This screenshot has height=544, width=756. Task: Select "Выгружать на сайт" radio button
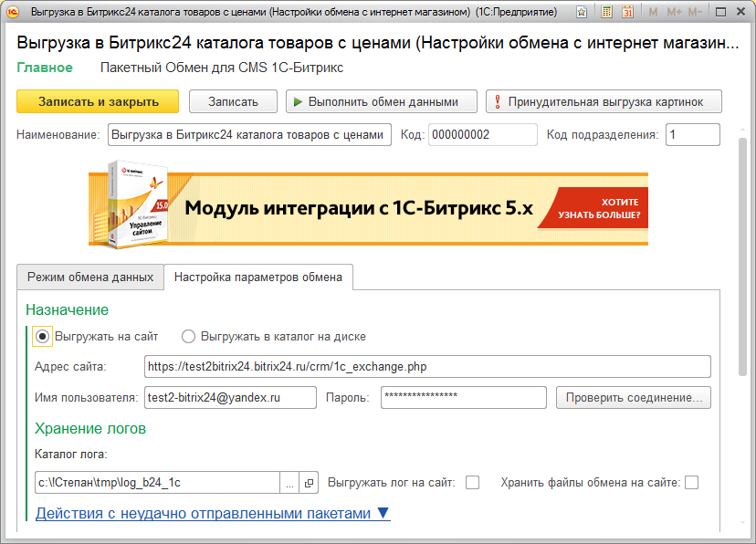[42, 336]
